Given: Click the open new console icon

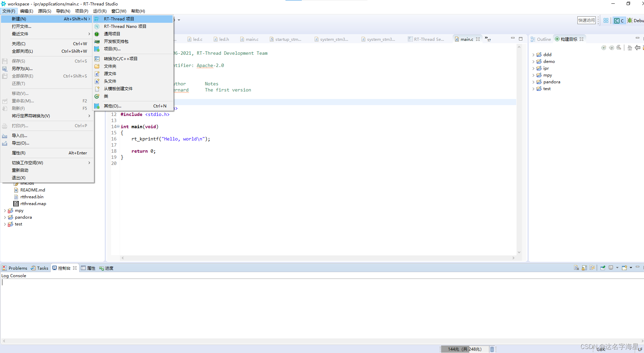Looking at the screenshot, I should tap(624, 268).
